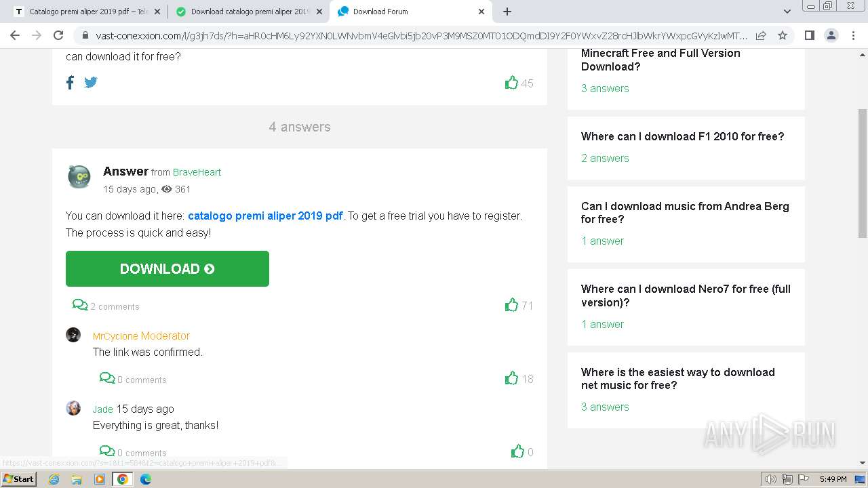Visit BraveHeart's profile link
Image resolution: width=868 pixels, height=488 pixels.
(197, 172)
